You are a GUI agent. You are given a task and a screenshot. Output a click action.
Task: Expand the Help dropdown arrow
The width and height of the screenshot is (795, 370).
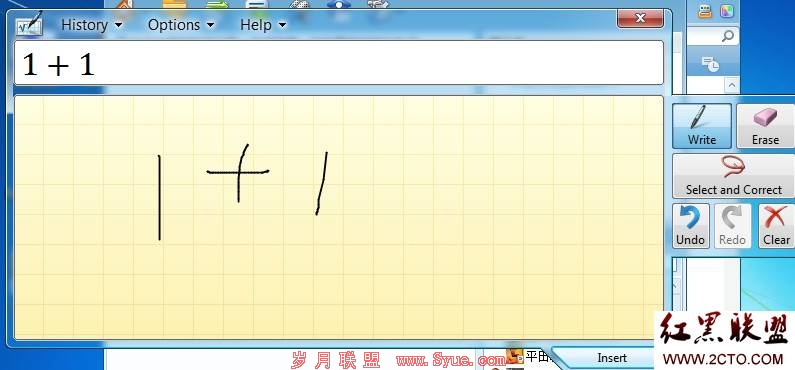pyautogui.click(x=282, y=25)
